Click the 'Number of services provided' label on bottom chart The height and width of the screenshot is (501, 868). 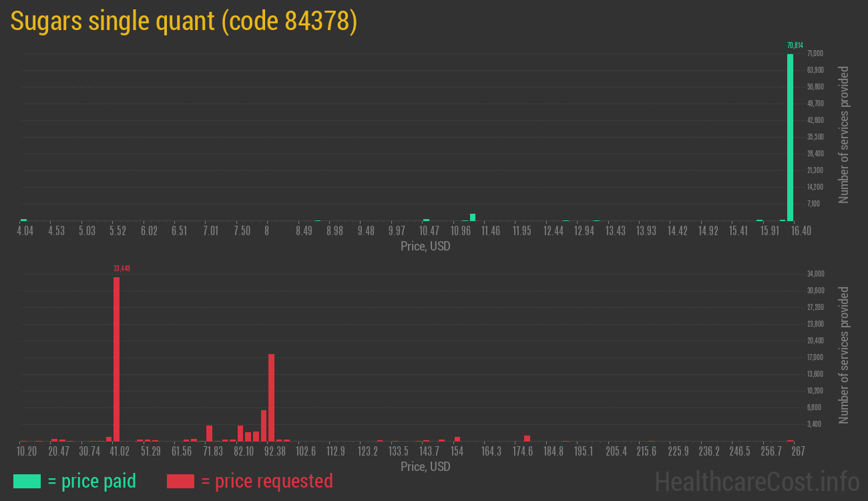[x=843, y=356]
